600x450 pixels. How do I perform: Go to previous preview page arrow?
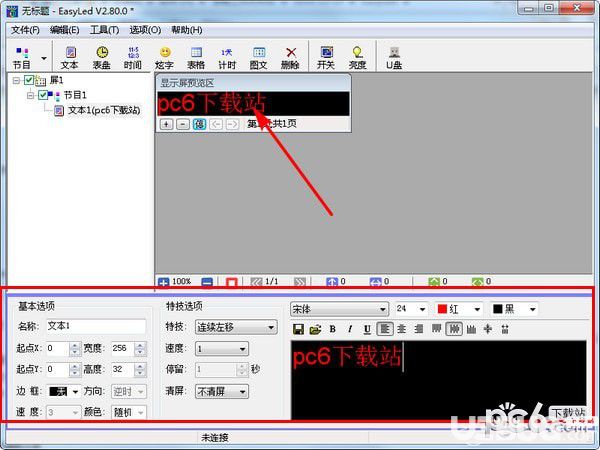point(216,124)
